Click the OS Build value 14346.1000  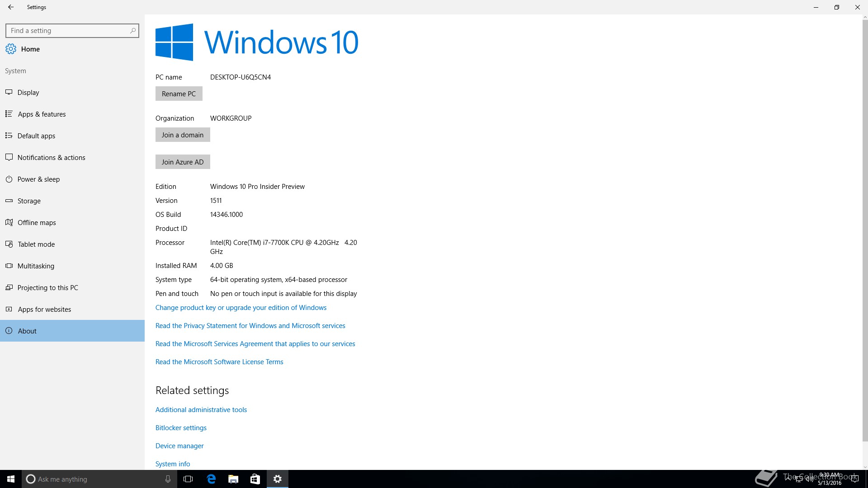coord(226,215)
